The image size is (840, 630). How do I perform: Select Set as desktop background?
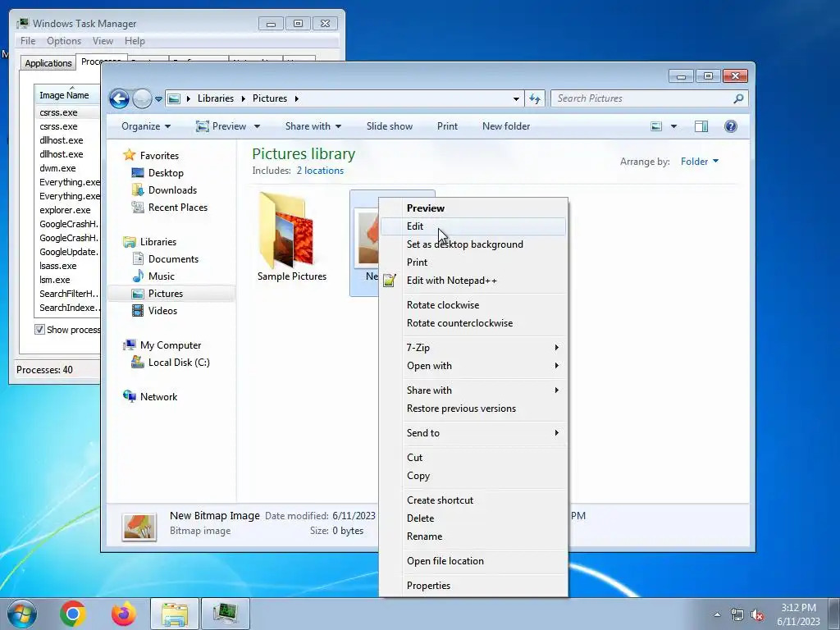coord(473,244)
